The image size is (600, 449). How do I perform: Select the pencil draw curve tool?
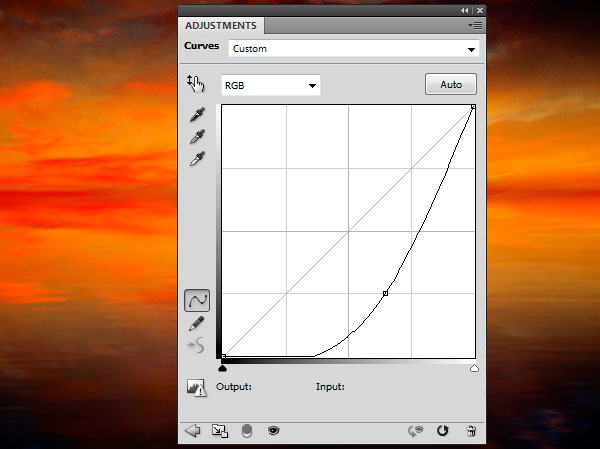(197, 323)
